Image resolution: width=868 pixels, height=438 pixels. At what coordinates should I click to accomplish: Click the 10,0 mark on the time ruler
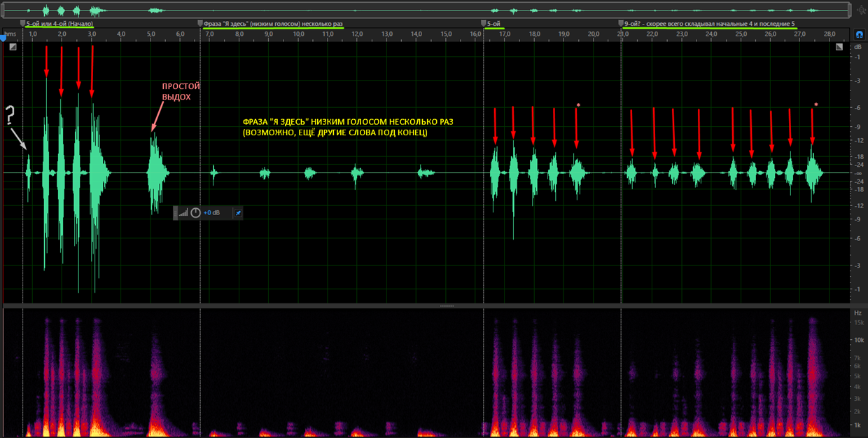click(298, 34)
